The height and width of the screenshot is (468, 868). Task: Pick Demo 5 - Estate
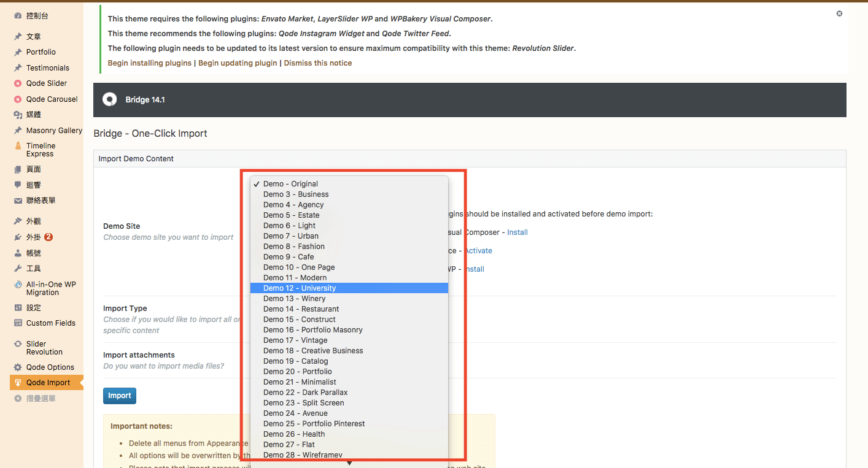[x=349, y=215]
